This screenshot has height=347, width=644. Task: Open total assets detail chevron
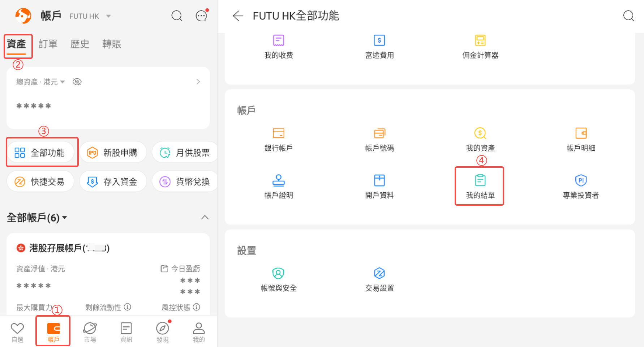click(x=198, y=82)
